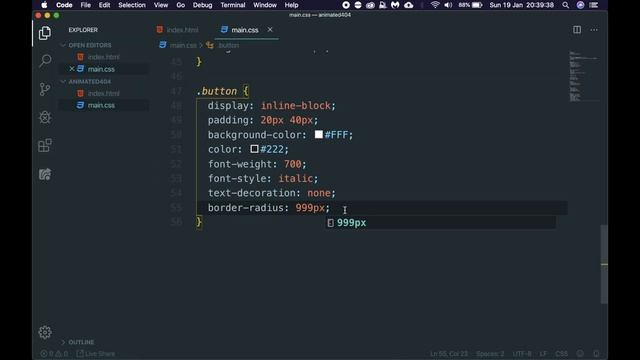Click the errors and warnings status indicator
The width and height of the screenshot is (640, 360).
point(54,353)
